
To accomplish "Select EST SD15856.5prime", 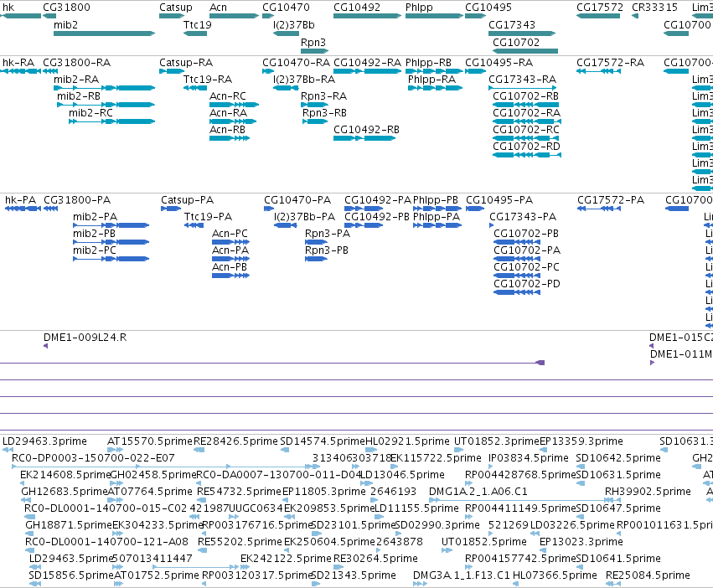I will click(34, 584).
